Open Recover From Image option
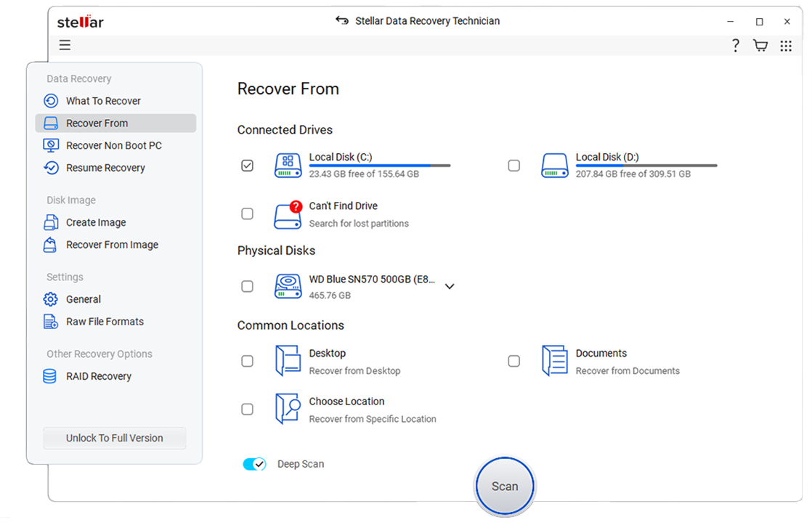The image size is (812, 525). pos(115,245)
